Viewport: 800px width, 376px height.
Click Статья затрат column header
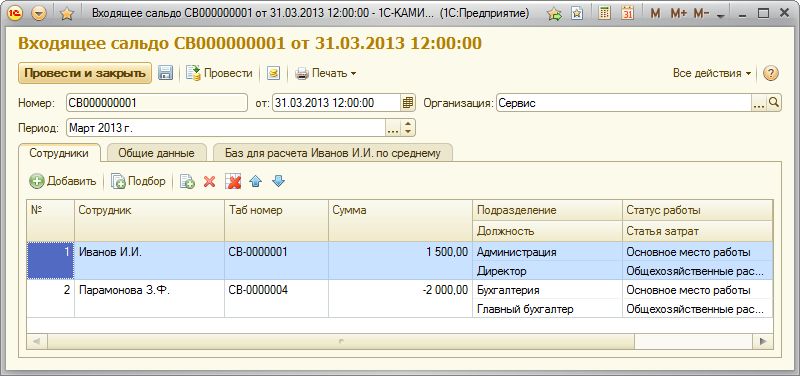tap(697, 231)
